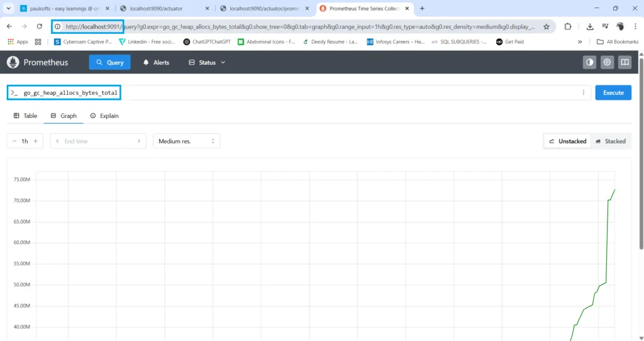This screenshot has width=644, height=341.
Task: Open the Apps bookmark shortcut
Action: [18, 42]
